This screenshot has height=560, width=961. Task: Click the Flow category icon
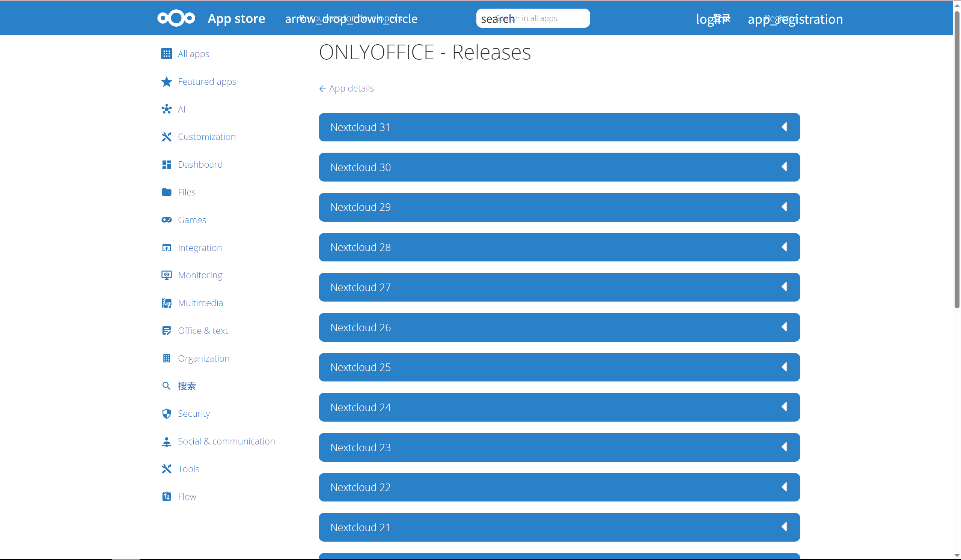tap(166, 496)
